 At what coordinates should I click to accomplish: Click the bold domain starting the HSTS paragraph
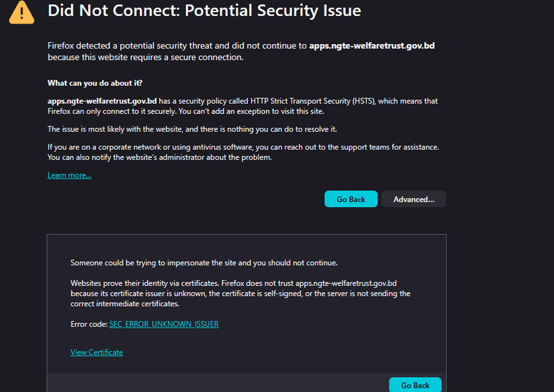(102, 101)
